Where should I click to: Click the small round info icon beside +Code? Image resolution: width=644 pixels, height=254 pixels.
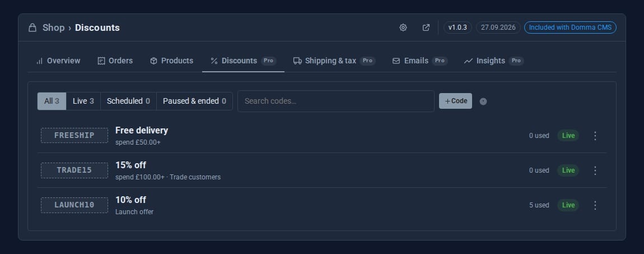pyautogui.click(x=483, y=101)
